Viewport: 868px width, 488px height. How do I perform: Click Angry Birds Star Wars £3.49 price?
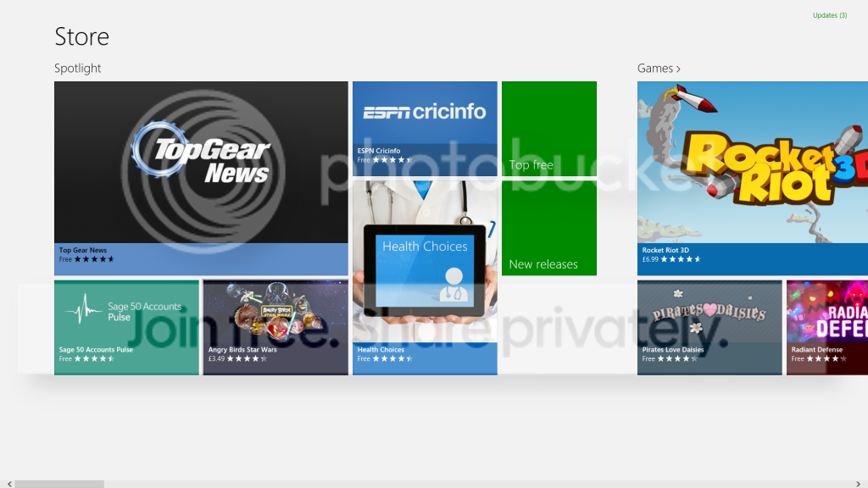(216, 358)
